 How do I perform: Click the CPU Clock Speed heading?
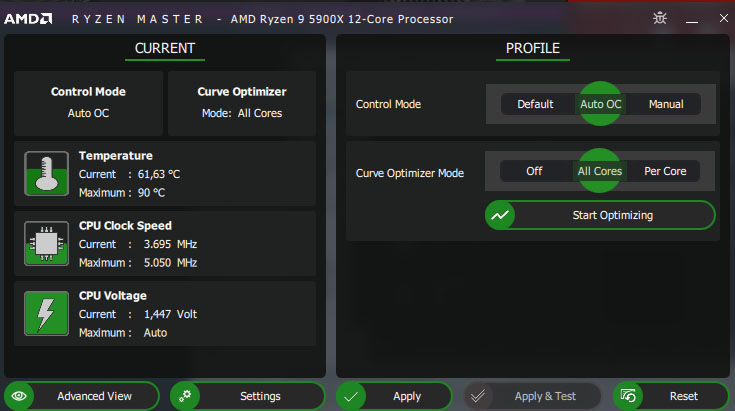(125, 225)
